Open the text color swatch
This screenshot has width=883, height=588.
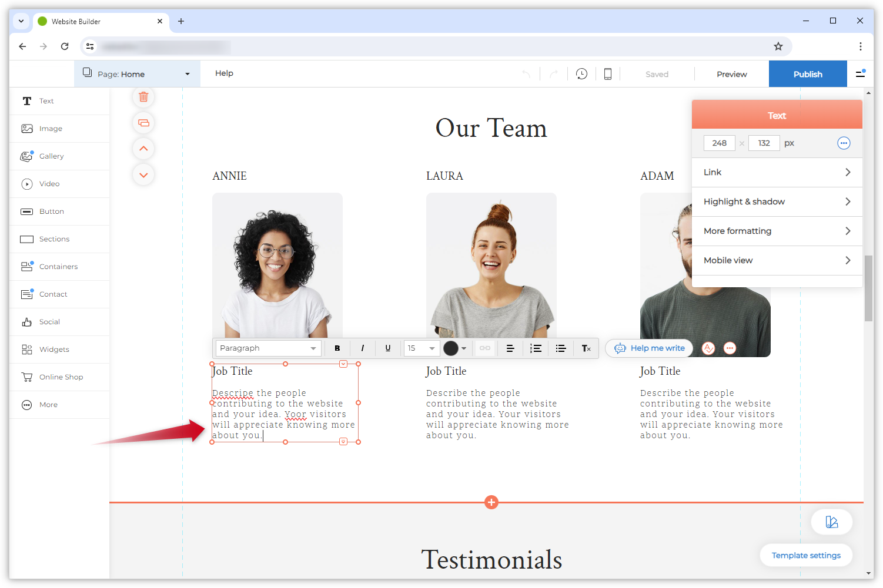click(x=451, y=348)
